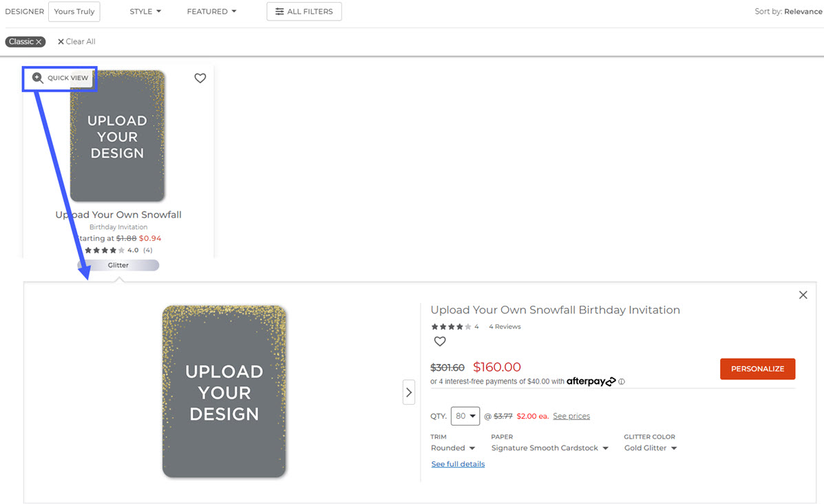The height and width of the screenshot is (504, 824).
Task: Open the Signature Smooth Cardstock paper dropdown
Action: 548,448
